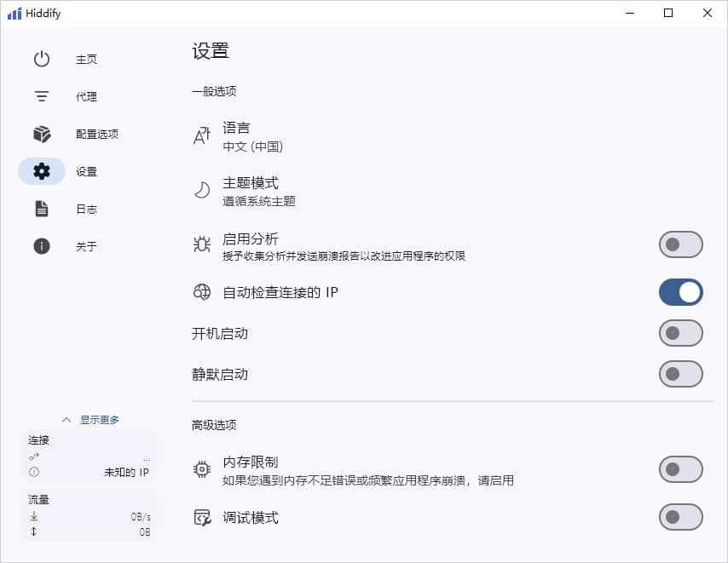The image size is (728, 563).
Task: Switch to the 设置 menu entry
Action: [86, 171]
